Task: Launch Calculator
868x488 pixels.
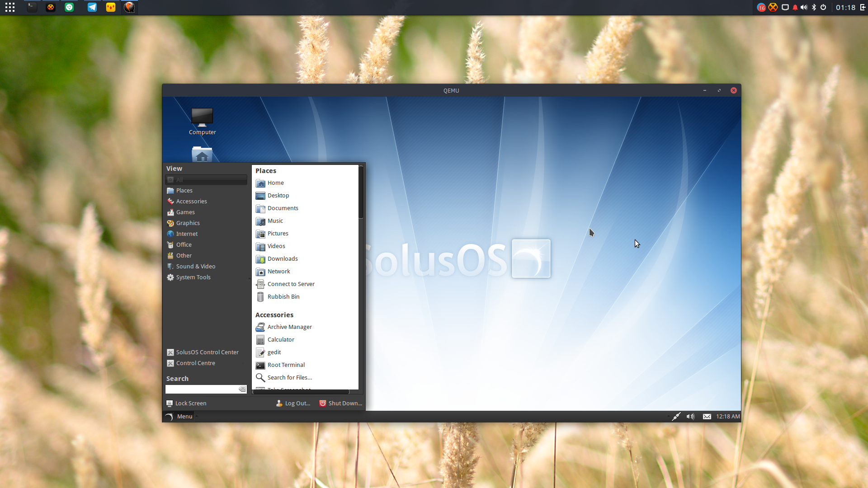Action: pos(305,340)
